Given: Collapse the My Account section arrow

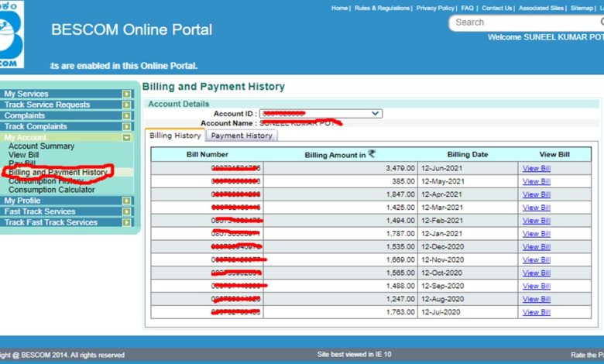Looking at the screenshot, I should 127,137.
